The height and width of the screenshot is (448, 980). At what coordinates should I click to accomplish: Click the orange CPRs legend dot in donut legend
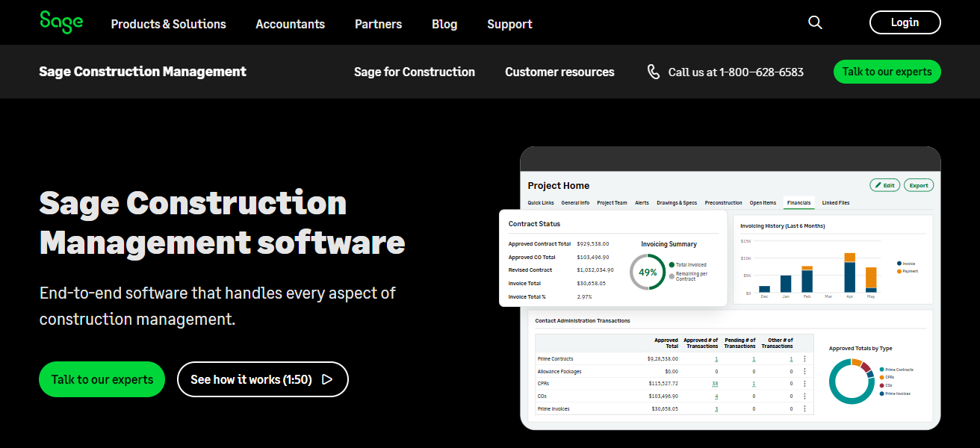click(x=882, y=377)
